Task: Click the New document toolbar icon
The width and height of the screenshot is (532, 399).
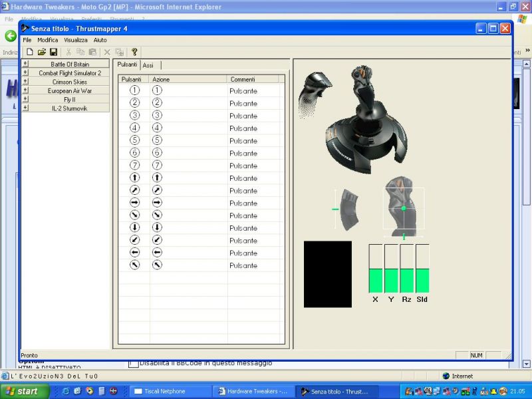Action: [30, 52]
